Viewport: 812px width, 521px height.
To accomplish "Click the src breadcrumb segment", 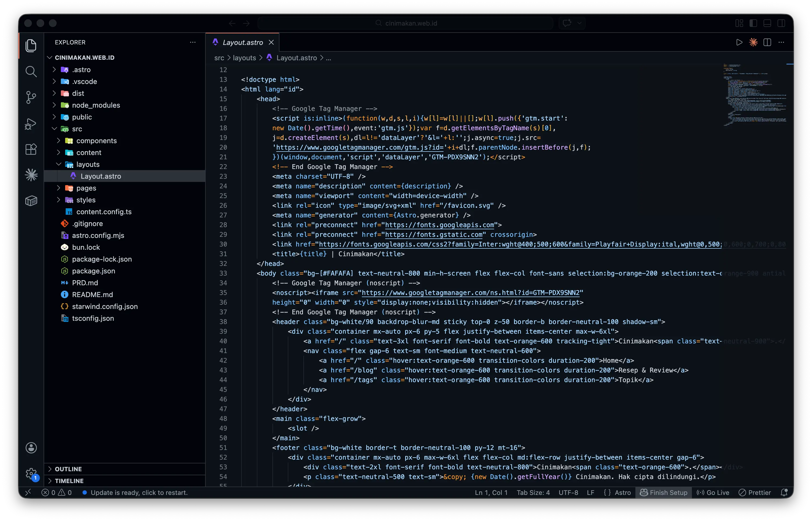I will 219,58.
